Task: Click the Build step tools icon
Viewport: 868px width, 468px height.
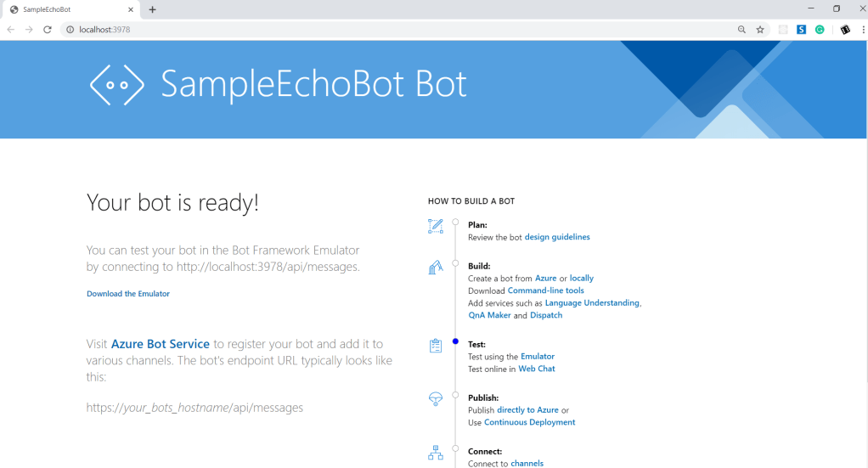Action: (x=436, y=268)
